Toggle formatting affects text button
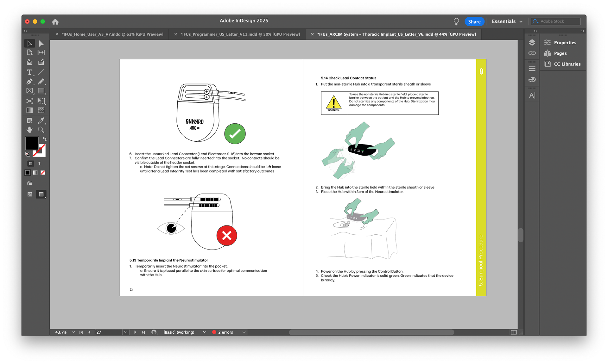This screenshot has width=608, height=364. coord(40,163)
